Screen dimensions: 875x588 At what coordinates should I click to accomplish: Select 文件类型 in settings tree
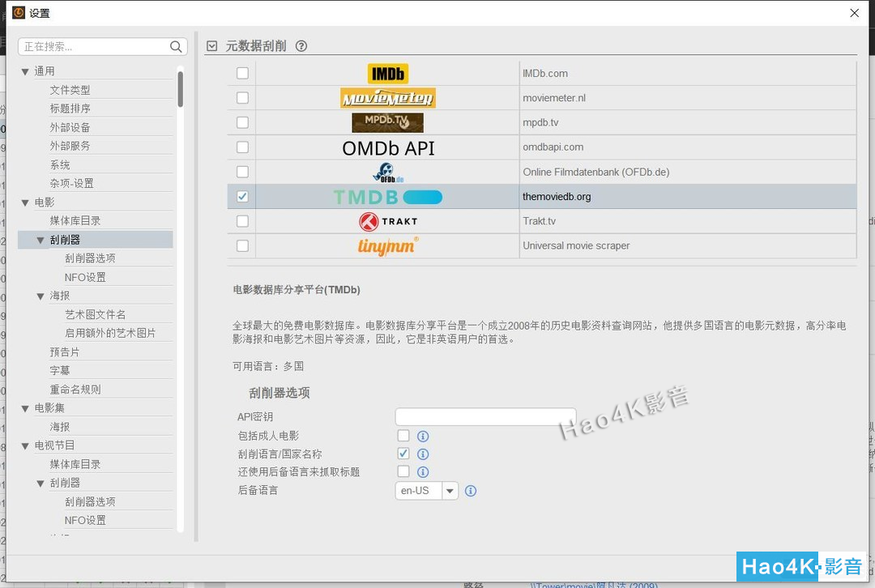coord(70,90)
